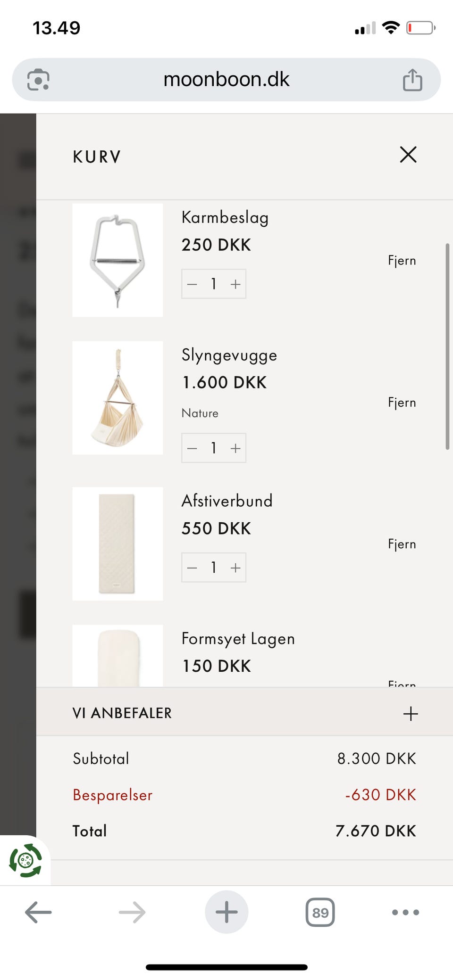This screenshot has width=453, height=980.
Task: Click the cart list scrollbar
Action: click(447, 346)
